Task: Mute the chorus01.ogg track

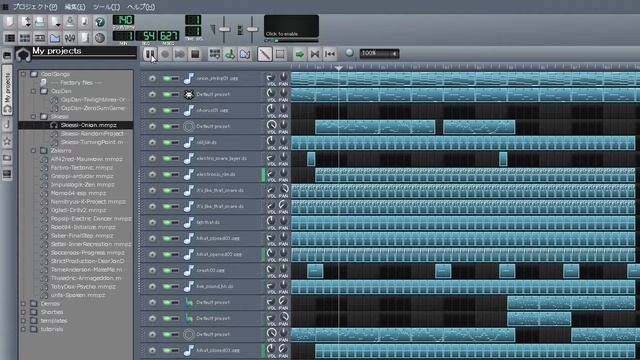Action: coord(167,110)
